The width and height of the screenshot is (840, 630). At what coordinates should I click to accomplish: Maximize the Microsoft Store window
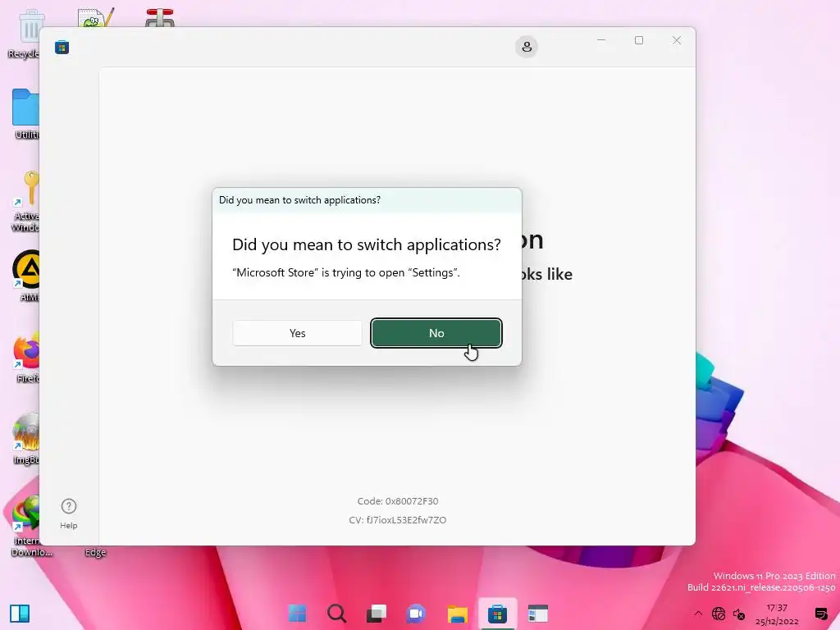tap(638, 40)
